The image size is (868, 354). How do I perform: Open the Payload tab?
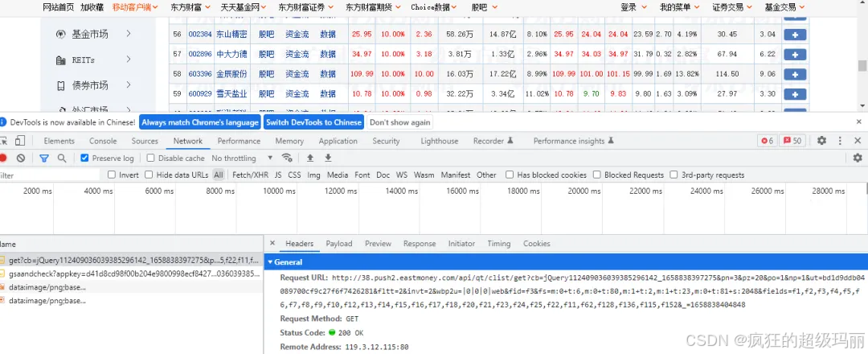(x=339, y=243)
